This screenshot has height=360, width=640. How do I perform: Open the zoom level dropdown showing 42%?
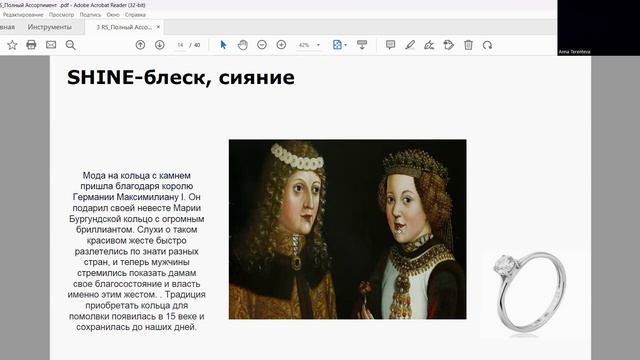pos(309,45)
